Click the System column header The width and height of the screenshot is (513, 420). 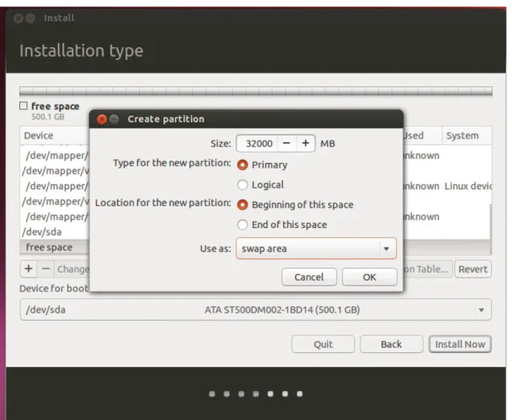tap(467, 135)
